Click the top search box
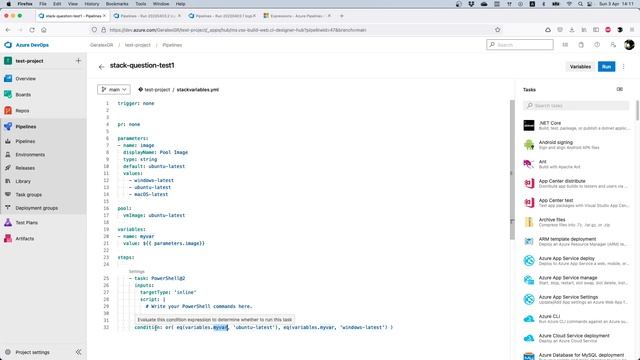Image resolution: width=640 pixels, height=360 pixels. (x=520, y=45)
